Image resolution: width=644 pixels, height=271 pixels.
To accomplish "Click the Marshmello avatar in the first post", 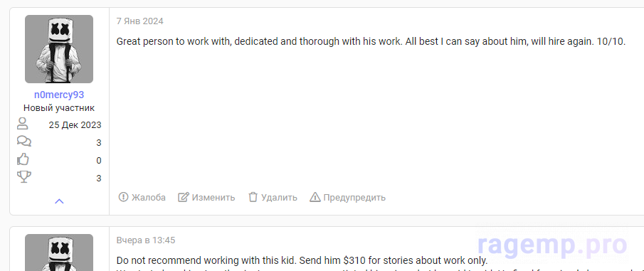I will tap(59, 49).
